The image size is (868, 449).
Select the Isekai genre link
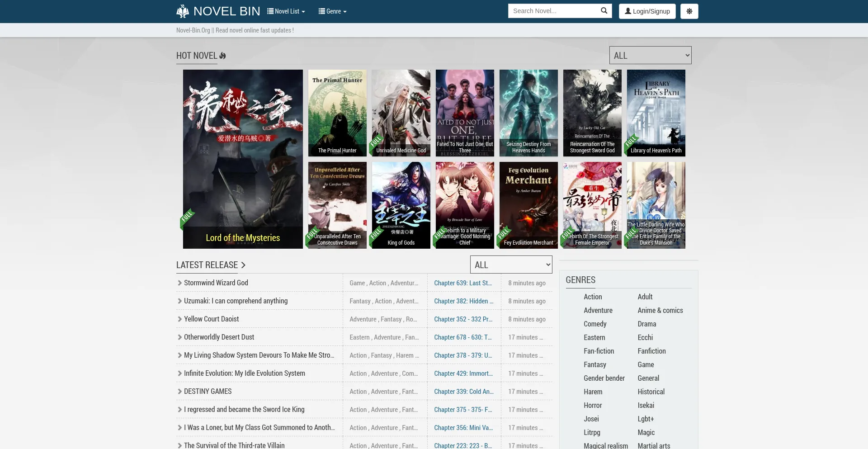click(x=646, y=405)
